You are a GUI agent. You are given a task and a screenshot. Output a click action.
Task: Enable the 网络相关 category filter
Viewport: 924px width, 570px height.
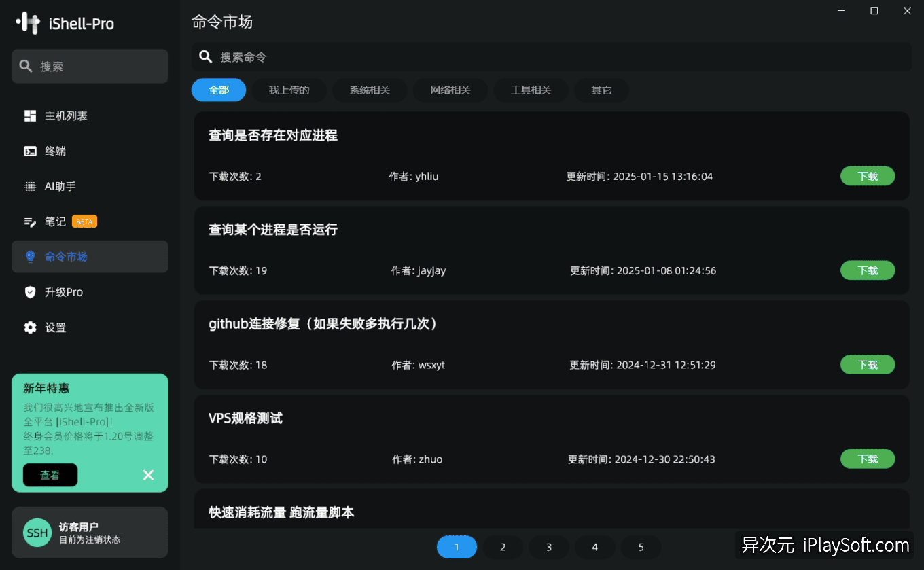click(450, 90)
